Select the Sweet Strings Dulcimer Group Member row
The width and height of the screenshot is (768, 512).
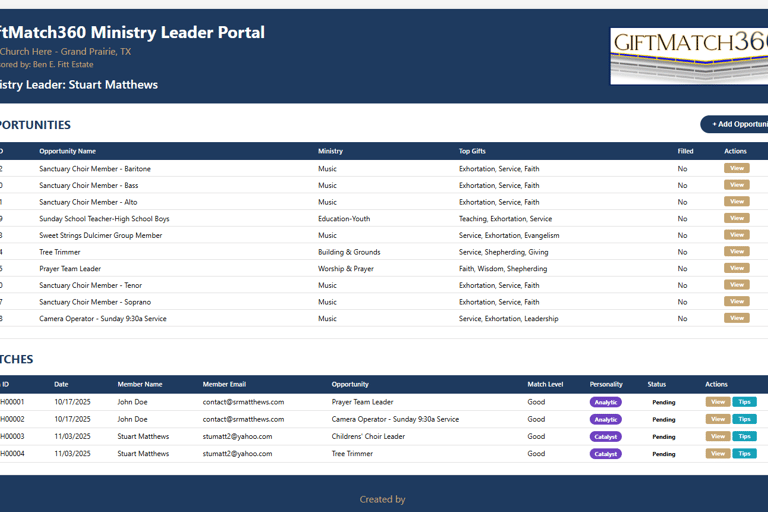pyautogui.click(x=384, y=235)
